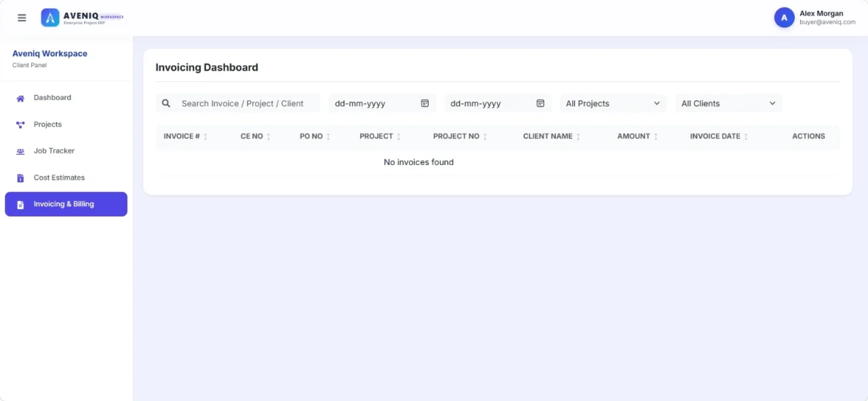Click the CLIENT NAME column header
The image size is (868, 401).
click(548, 136)
